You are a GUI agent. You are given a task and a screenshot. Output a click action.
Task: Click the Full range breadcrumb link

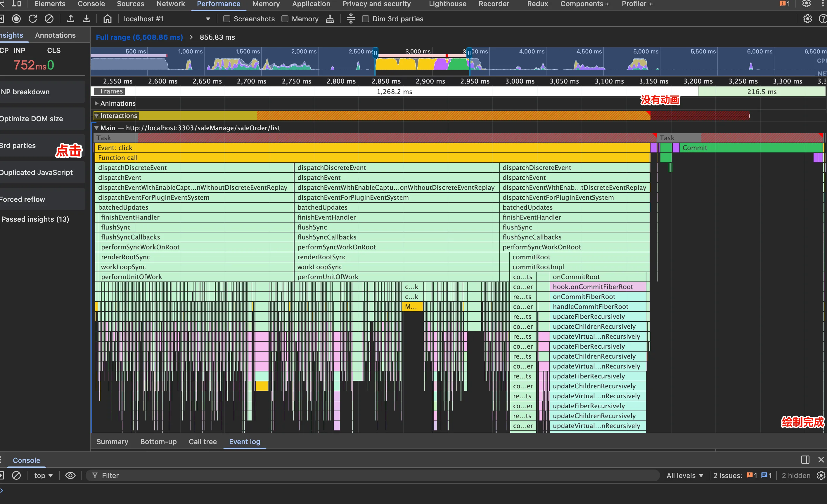pyautogui.click(x=139, y=37)
